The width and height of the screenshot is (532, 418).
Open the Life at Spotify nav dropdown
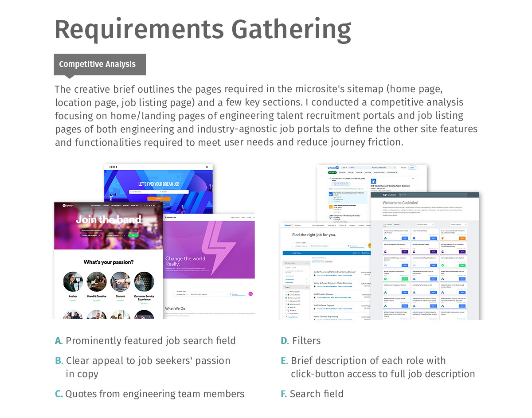[x=116, y=205]
